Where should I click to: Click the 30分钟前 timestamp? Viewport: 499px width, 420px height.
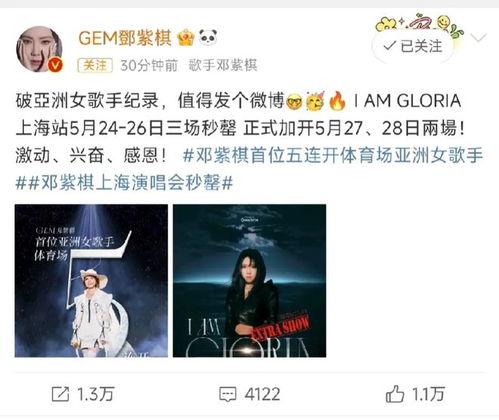coord(149,65)
